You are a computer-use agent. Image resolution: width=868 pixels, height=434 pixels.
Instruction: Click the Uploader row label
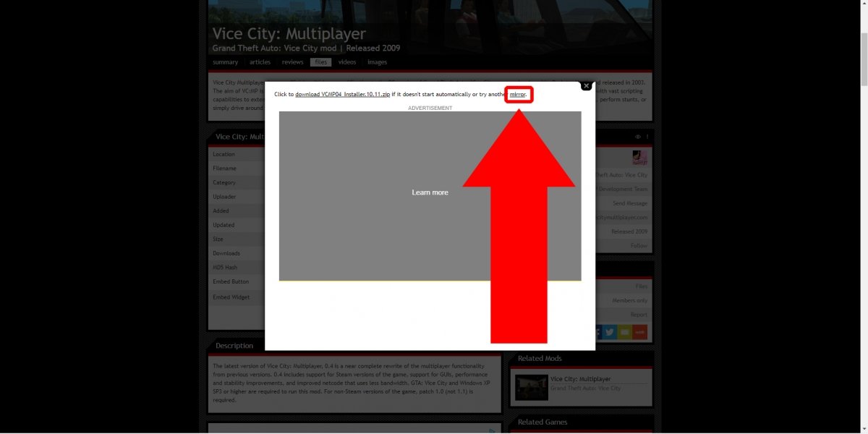(x=224, y=197)
